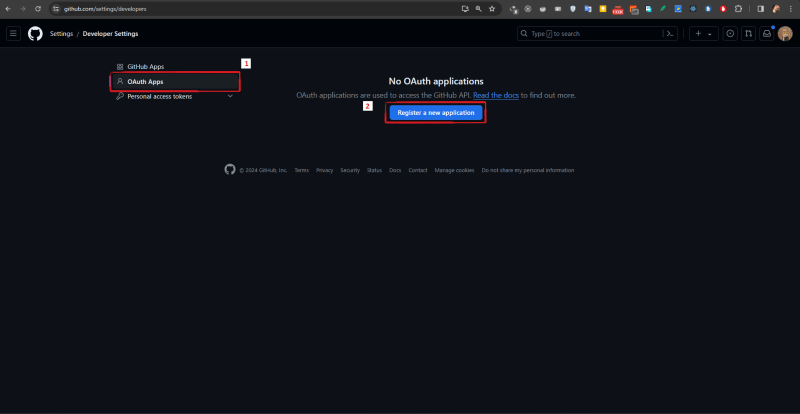Viewport: 800px width, 414px height.
Task: Open the Contact footer link
Action: point(418,170)
